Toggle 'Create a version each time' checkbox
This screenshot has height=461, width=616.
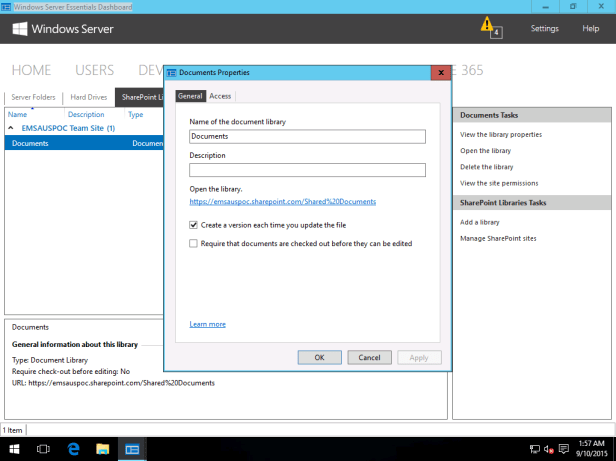tap(194, 226)
